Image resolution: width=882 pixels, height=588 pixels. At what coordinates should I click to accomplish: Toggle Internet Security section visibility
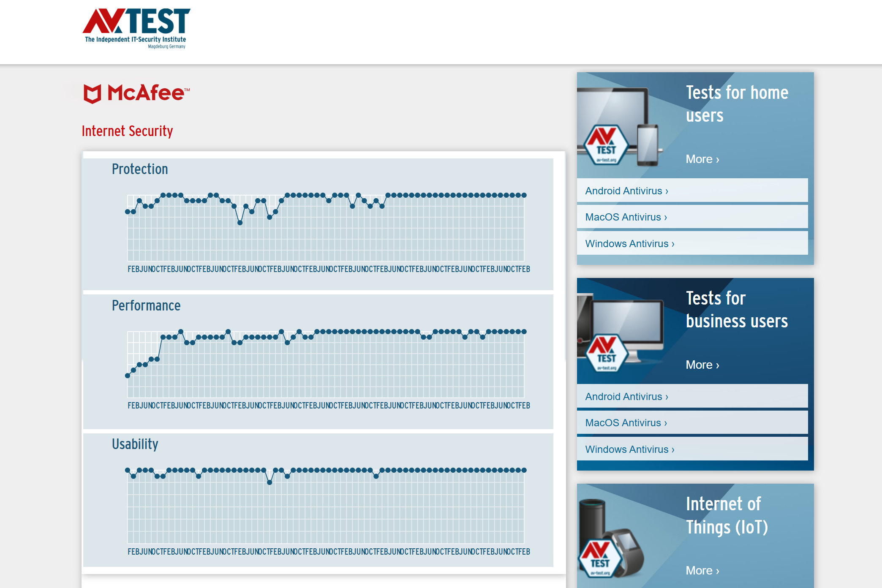coord(127,131)
